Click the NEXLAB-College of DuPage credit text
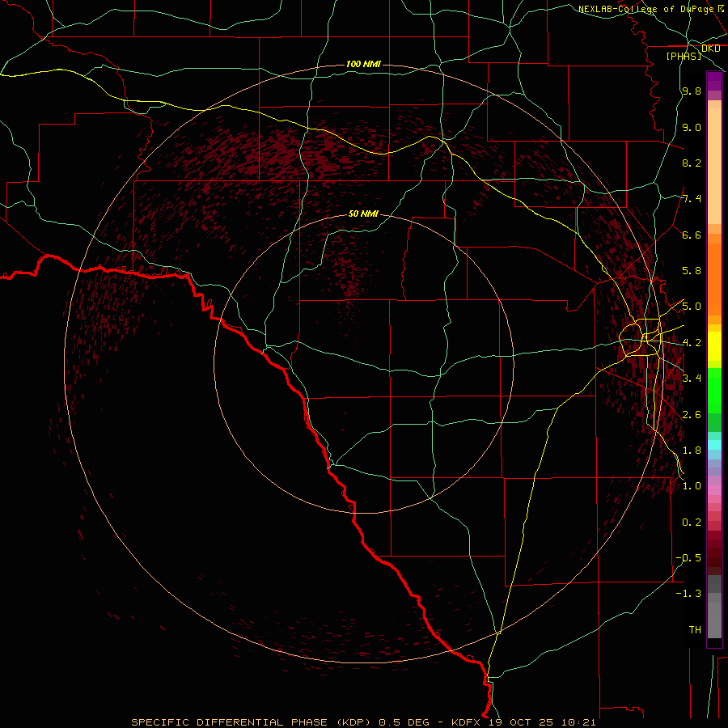Viewport: 728px width, 728px height. [x=650, y=9]
